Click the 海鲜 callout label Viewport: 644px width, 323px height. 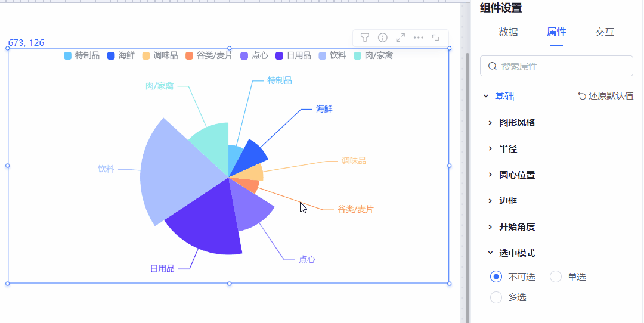coord(324,109)
